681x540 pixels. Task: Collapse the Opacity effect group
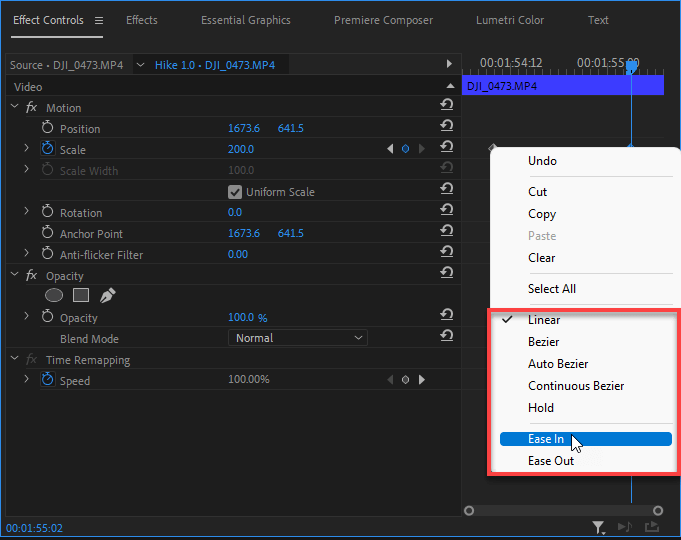pos(15,275)
